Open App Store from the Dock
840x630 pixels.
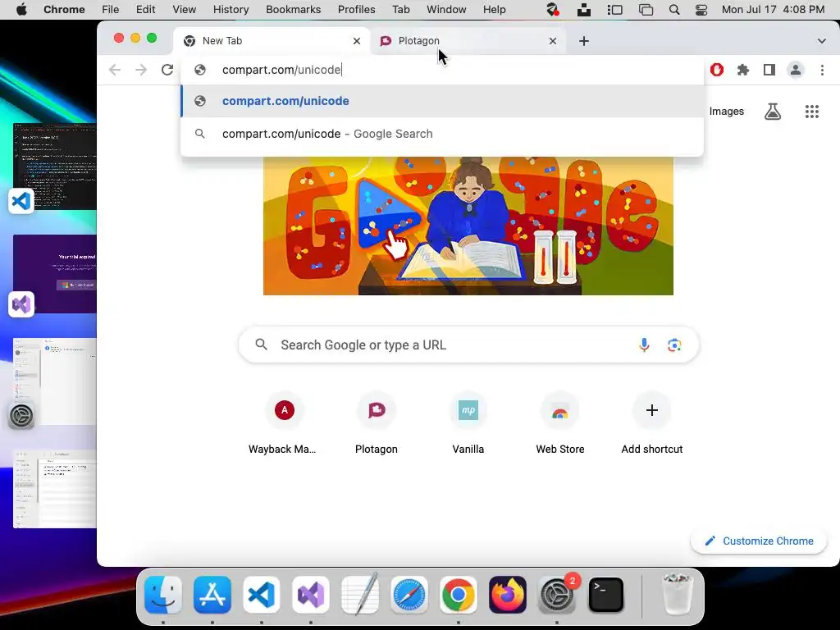(x=212, y=595)
